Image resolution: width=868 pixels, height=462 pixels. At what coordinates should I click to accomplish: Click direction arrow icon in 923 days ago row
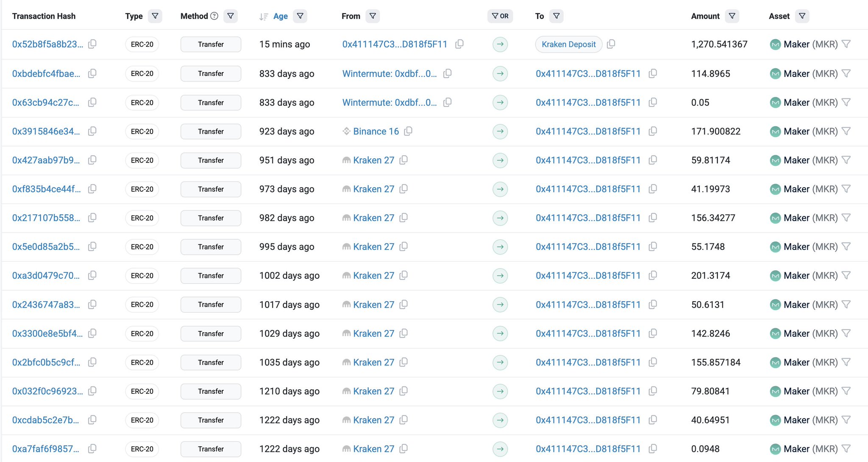(x=500, y=132)
